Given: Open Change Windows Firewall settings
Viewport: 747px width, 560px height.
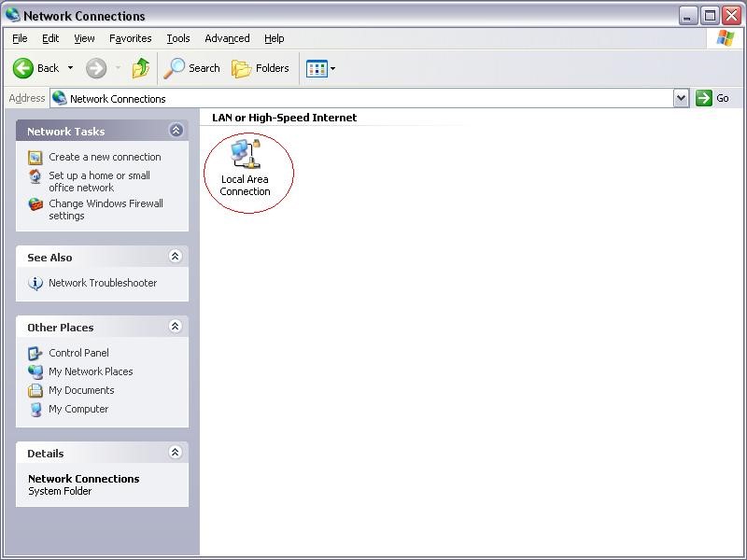Looking at the screenshot, I should click(106, 209).
